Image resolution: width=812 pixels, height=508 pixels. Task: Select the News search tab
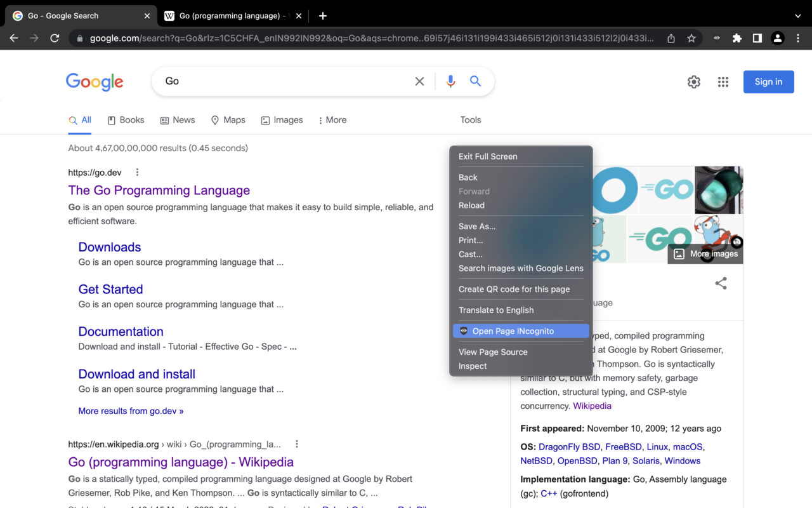(178, 120)
